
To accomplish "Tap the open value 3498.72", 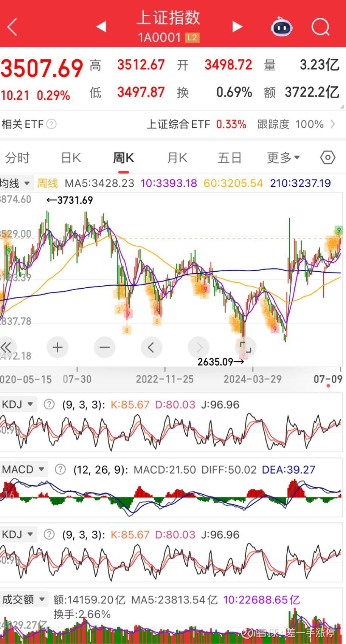I will 228,65.
